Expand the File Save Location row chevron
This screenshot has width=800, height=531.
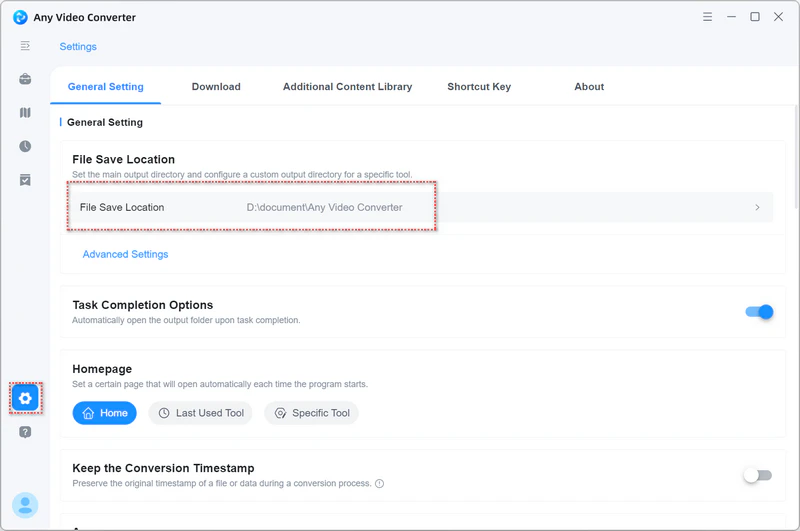757,207
